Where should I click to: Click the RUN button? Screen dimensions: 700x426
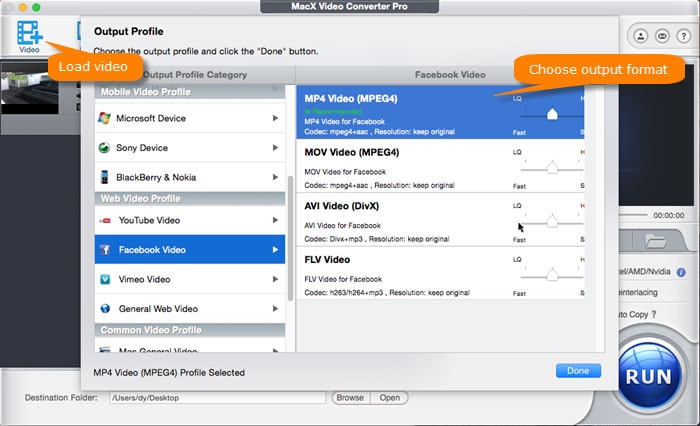tap(650, 376)
